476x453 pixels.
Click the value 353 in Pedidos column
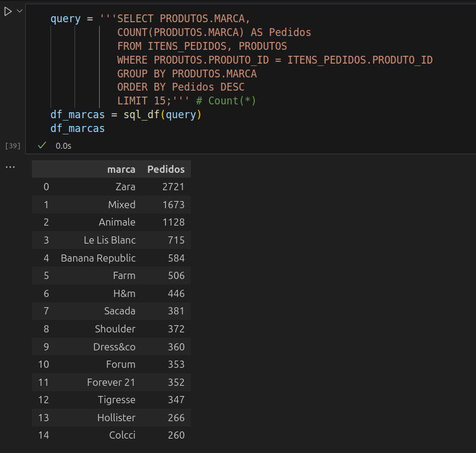(176, 364)
